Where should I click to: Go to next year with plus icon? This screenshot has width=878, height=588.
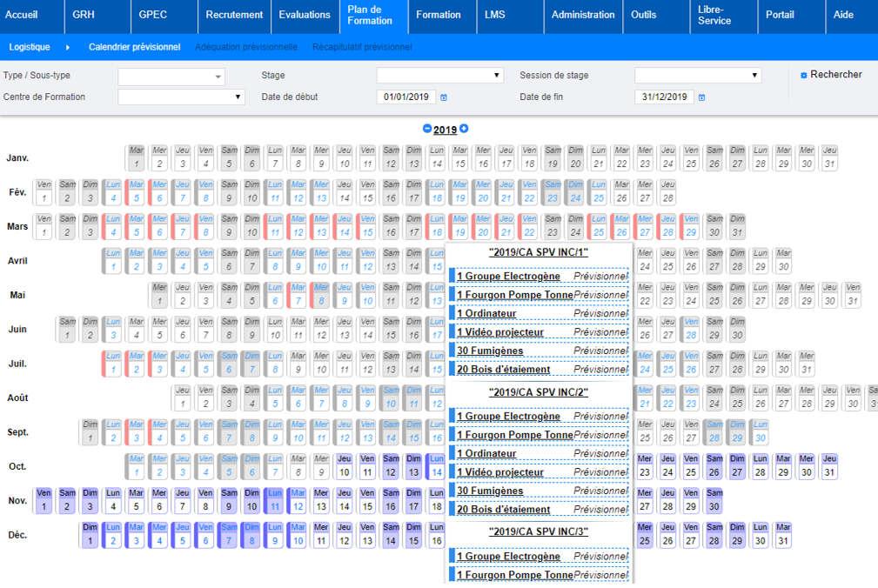464,129
